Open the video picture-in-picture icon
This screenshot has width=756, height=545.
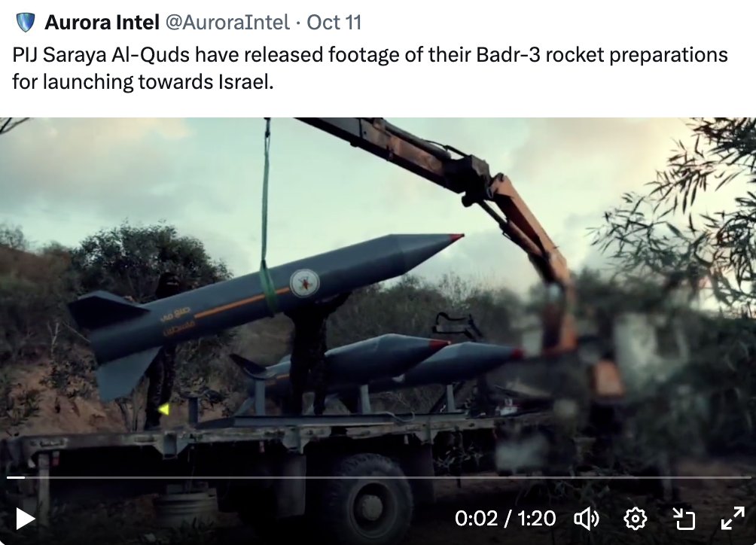684,519
